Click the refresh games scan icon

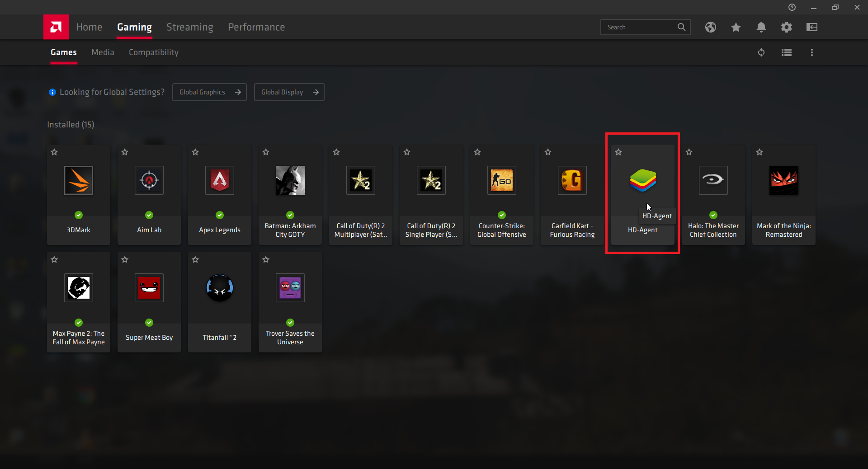click(761, 52)
